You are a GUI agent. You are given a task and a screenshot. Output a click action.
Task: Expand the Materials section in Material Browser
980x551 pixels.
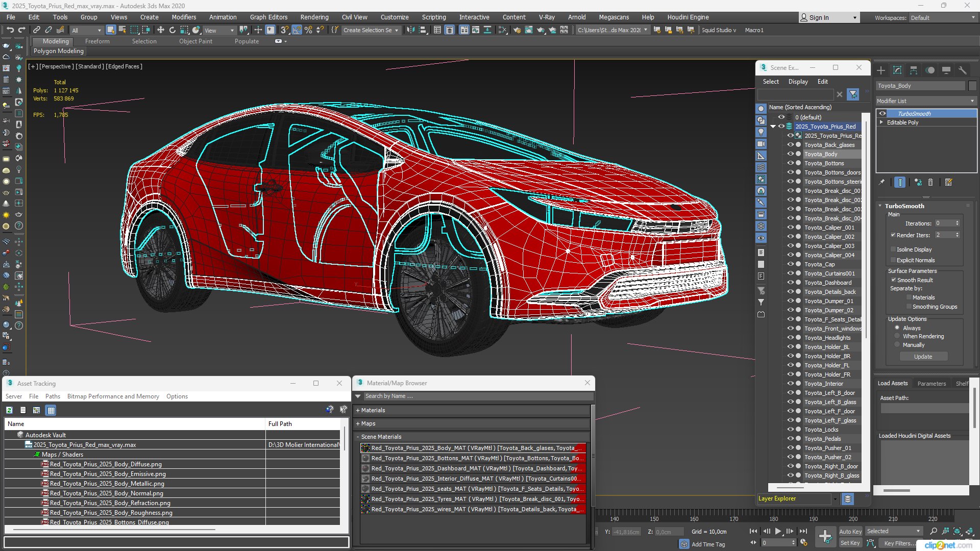(x=358, y=410)
